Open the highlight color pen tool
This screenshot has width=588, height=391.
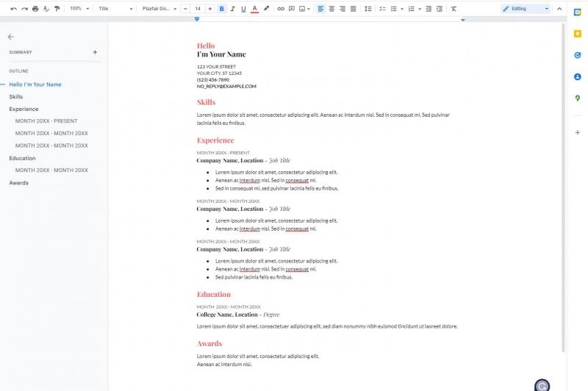point(266,9)
